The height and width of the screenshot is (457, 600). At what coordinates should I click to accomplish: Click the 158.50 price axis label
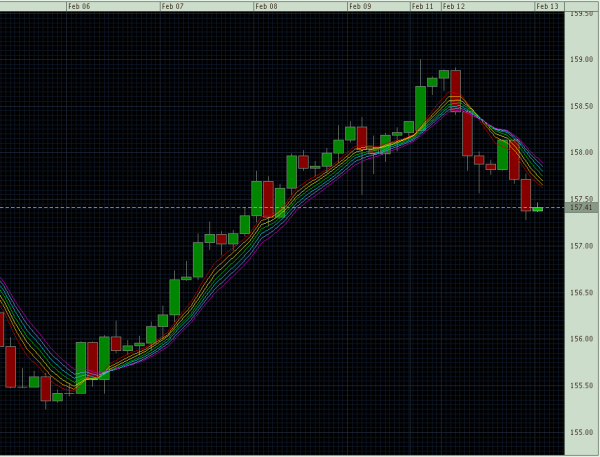coord(582,106)
